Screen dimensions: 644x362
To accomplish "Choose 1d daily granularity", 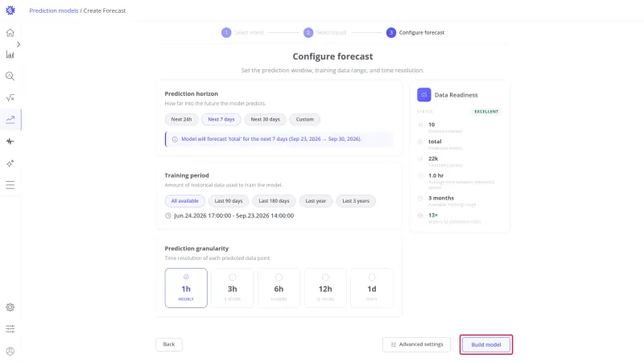I will click(x=372, y=288).
